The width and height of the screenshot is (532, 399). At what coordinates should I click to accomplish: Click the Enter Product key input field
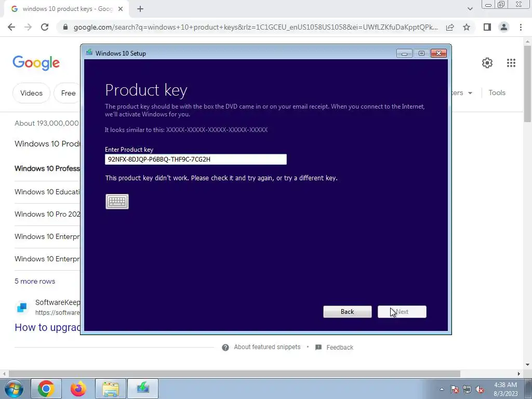point(196,159)
